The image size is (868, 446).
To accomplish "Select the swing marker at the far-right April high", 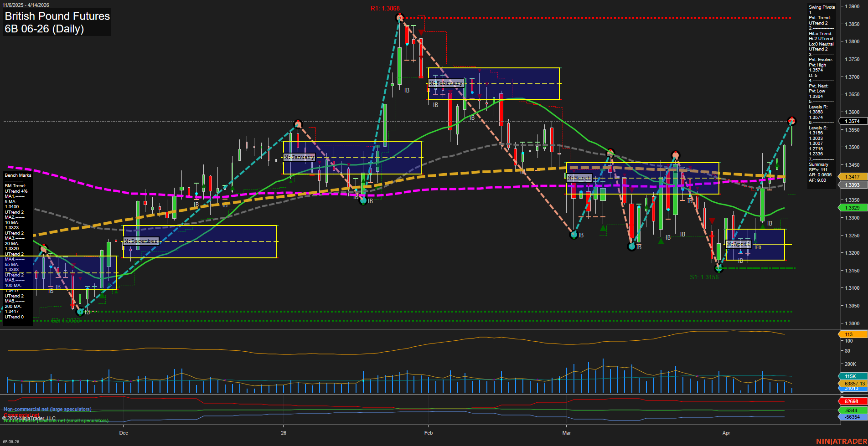I will [791, 121].
